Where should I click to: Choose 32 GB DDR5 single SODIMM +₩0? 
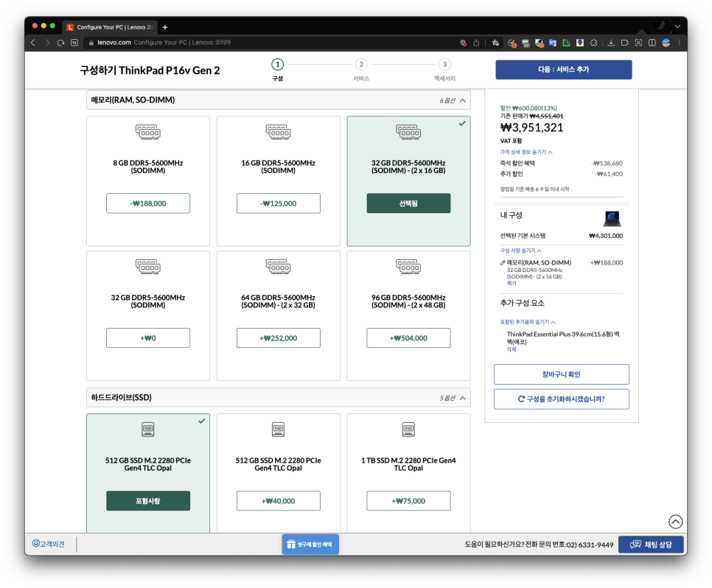(x=148, y=337)
